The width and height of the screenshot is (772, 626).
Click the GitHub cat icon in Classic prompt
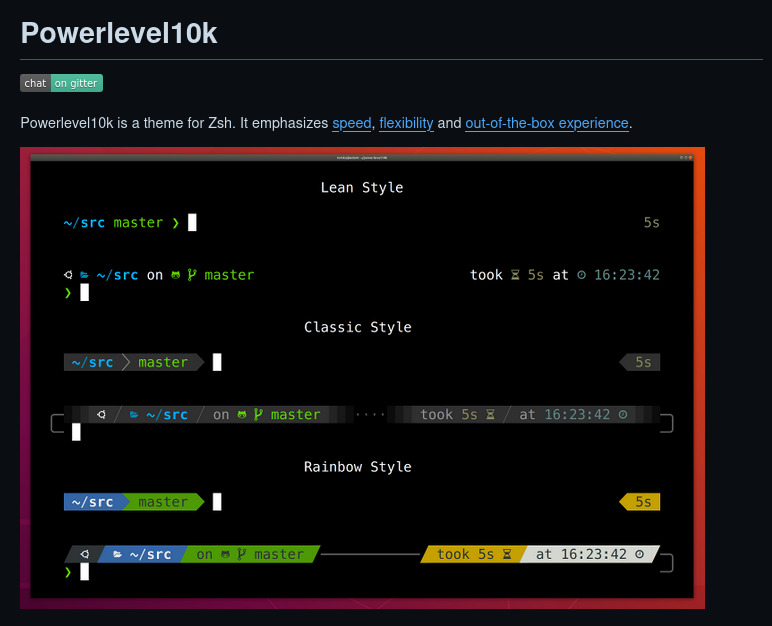coord(242,415)
